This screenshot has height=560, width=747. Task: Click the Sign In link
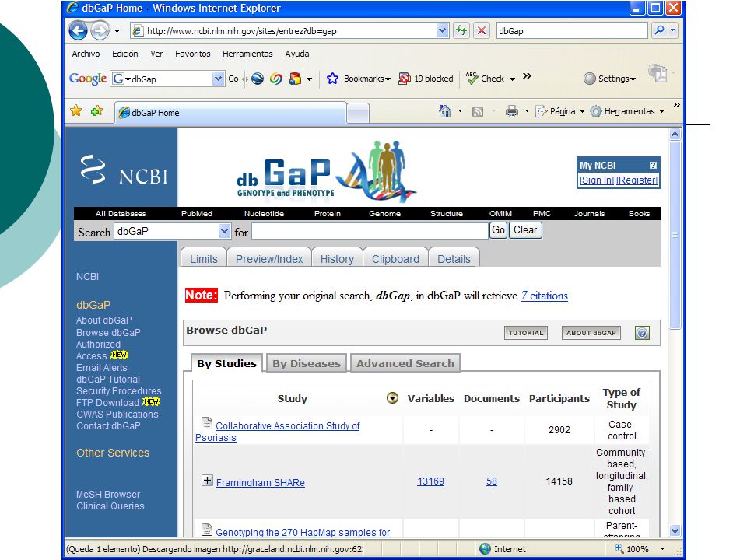coord(597,180)
